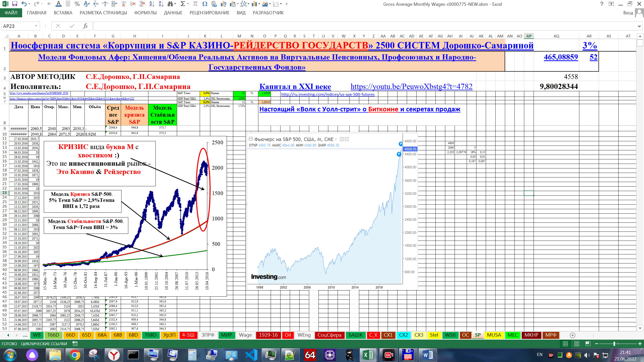Click the Save icon in quick access toolbar

coord(15,4)
